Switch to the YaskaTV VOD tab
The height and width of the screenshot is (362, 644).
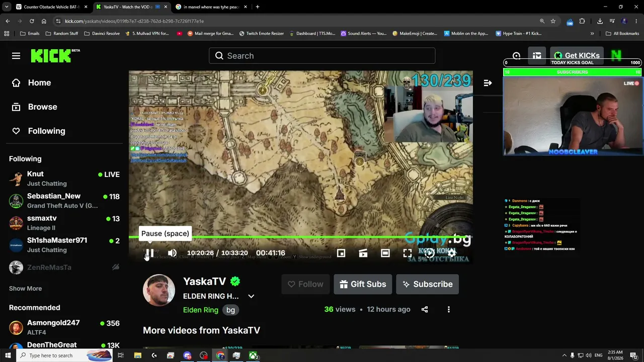tap(132, 7)
